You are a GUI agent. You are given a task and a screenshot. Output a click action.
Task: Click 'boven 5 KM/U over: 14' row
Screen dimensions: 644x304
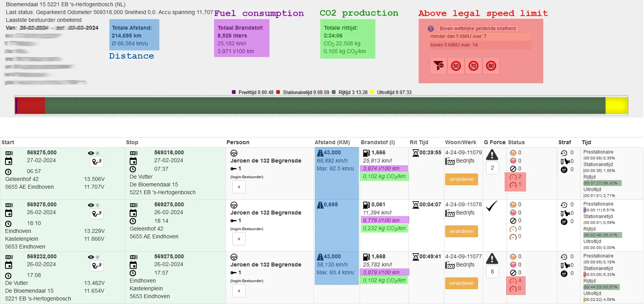pyautogui.click(x=480, y=45)
